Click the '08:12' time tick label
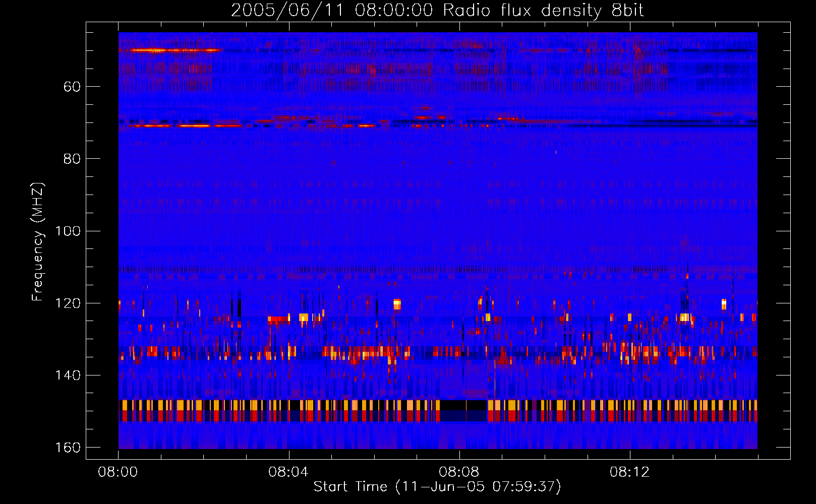This screenshot has width=816, height=504. coord(629,472)
